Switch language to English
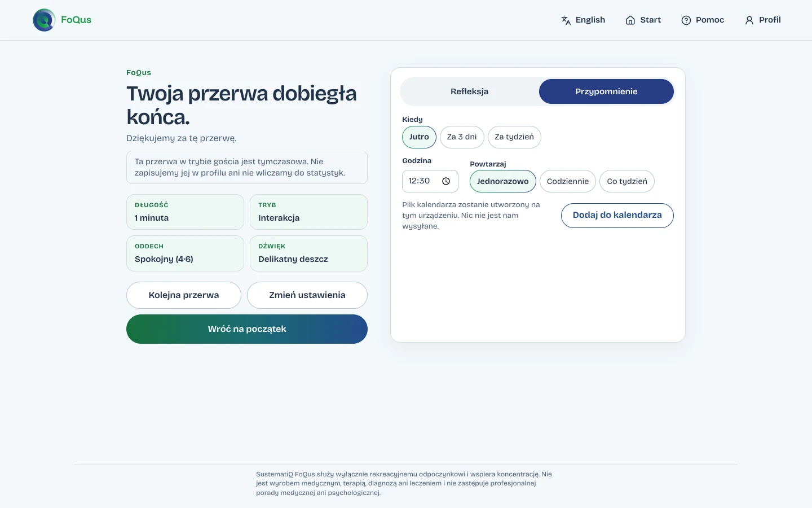812x508 pixels. click(x=583, y=20)
